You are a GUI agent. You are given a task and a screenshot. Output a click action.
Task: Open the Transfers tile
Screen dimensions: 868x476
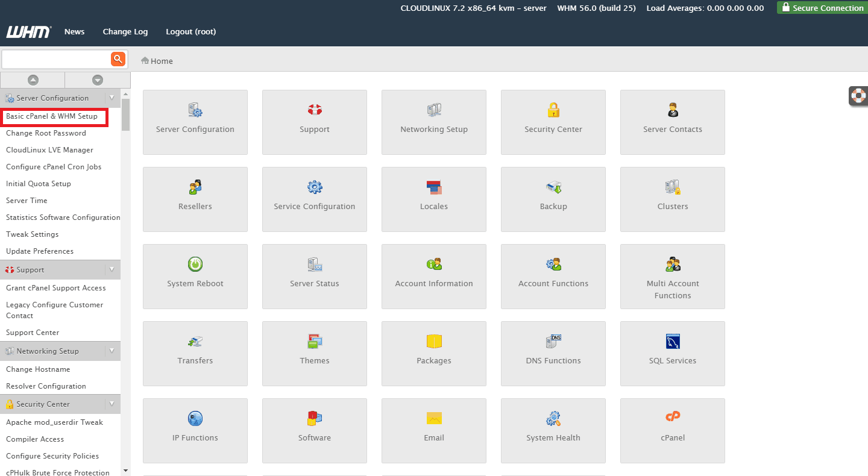195,354
